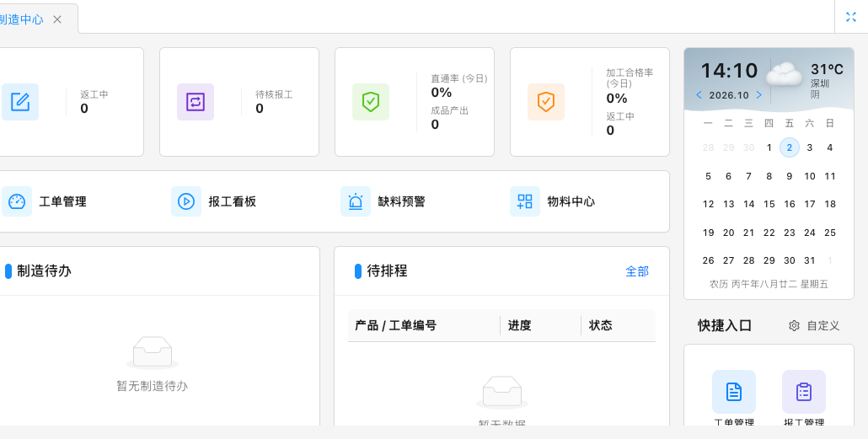Go to previous month in calendar
The width and height of the screenshot is (868, 439).
click(x=699, y=95)
